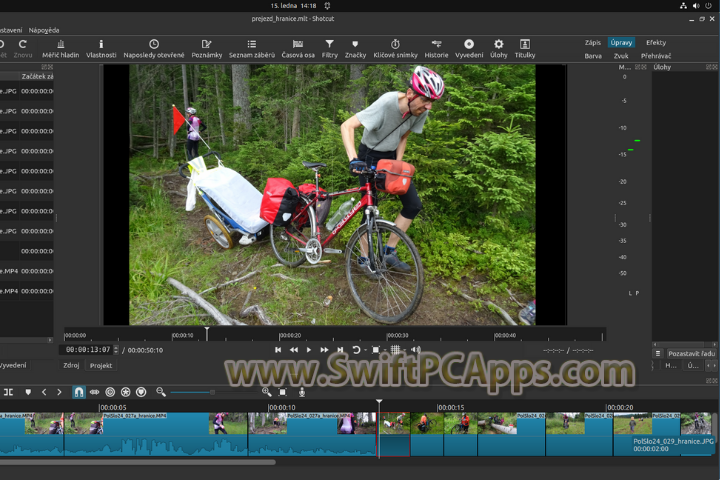This screenshot has width=720, height=480.
Task: Open the Nápověda help menu
Action: pos(44,30)
